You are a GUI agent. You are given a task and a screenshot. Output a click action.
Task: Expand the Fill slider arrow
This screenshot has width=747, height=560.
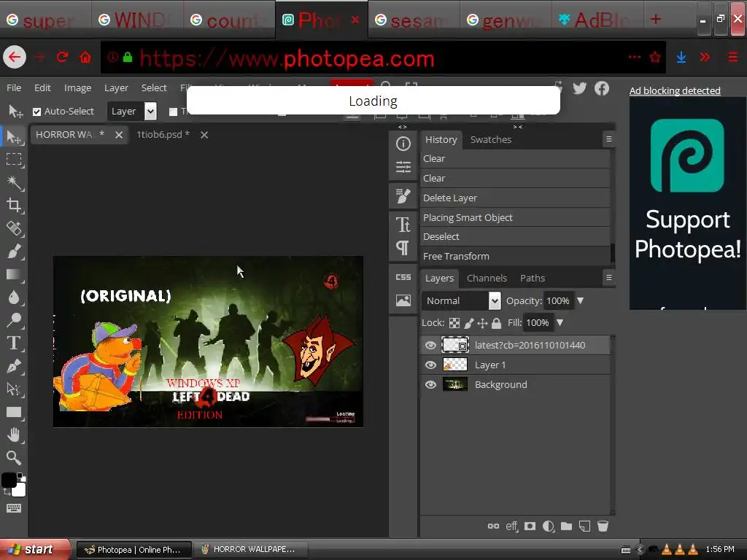coord(560,323)
